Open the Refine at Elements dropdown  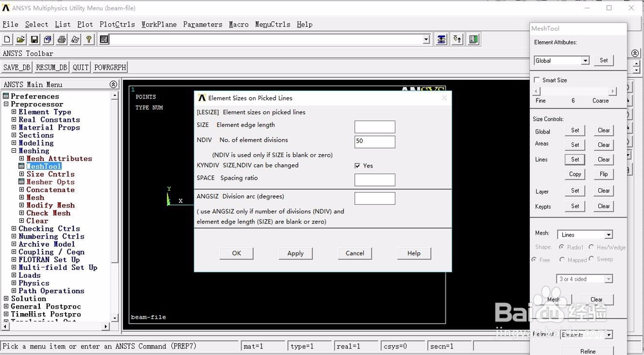point(609,335)
